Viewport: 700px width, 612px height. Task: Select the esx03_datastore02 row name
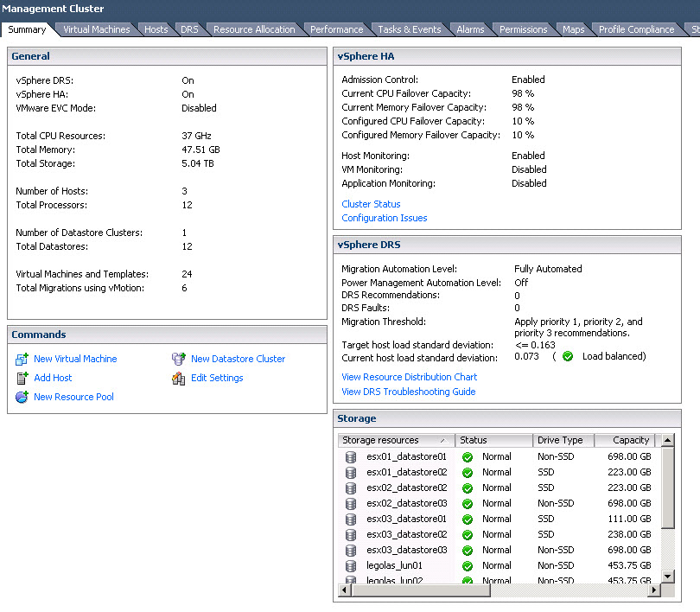tap(406, 535)
